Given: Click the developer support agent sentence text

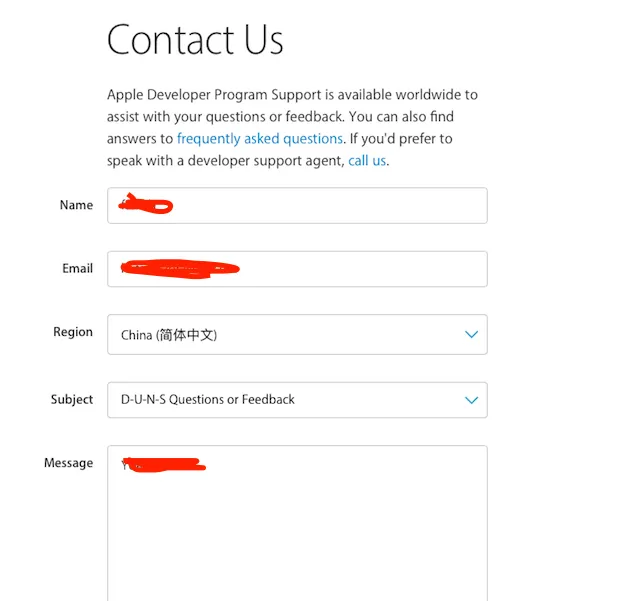Looking at the screenshot, I should [226, 161].
